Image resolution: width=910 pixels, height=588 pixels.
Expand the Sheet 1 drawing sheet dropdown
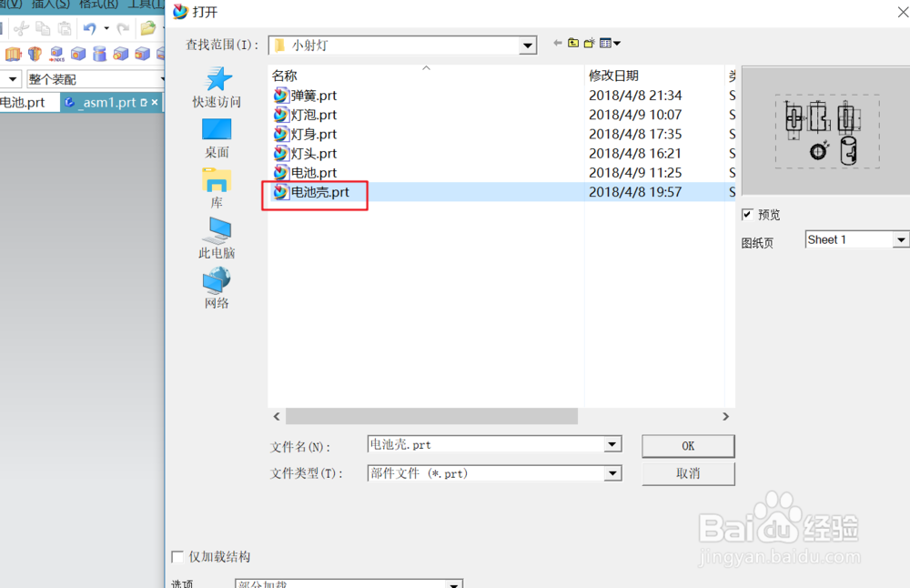(x=901, y=239)
